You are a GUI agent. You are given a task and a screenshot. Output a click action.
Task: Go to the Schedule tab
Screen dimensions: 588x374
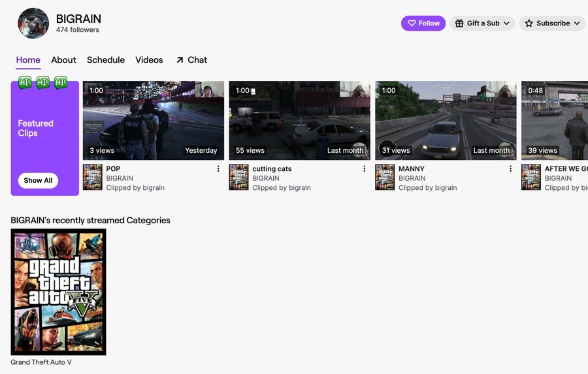(105, 60)
